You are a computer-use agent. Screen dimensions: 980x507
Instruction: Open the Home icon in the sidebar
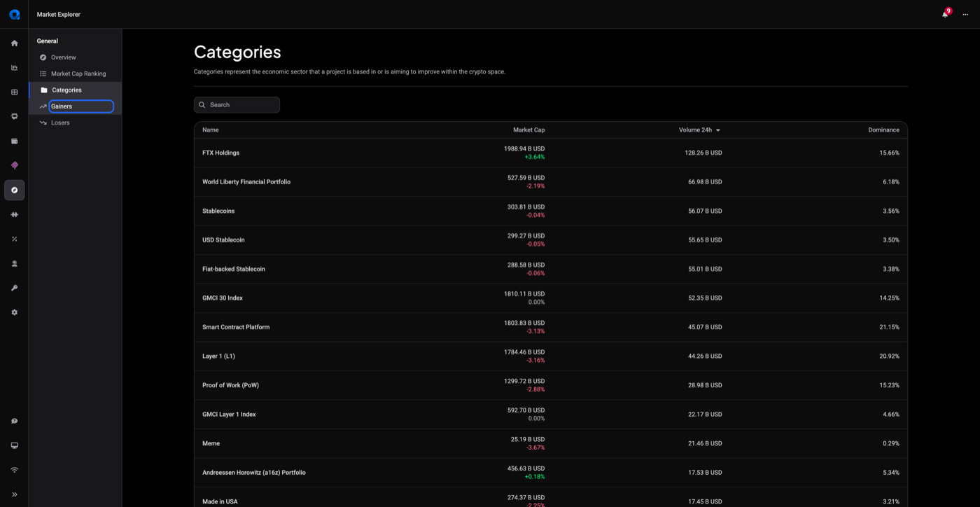pyautogui.click(x=14, y=43)
